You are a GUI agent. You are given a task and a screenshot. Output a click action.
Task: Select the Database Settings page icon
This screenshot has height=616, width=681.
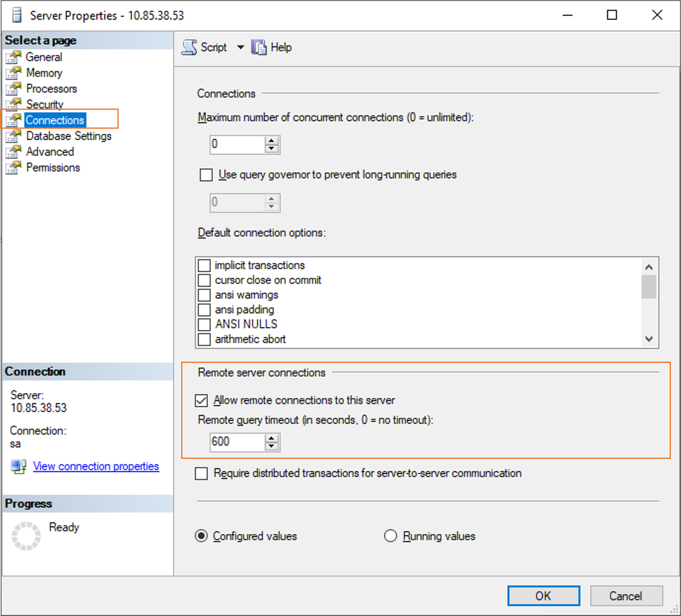13,136
